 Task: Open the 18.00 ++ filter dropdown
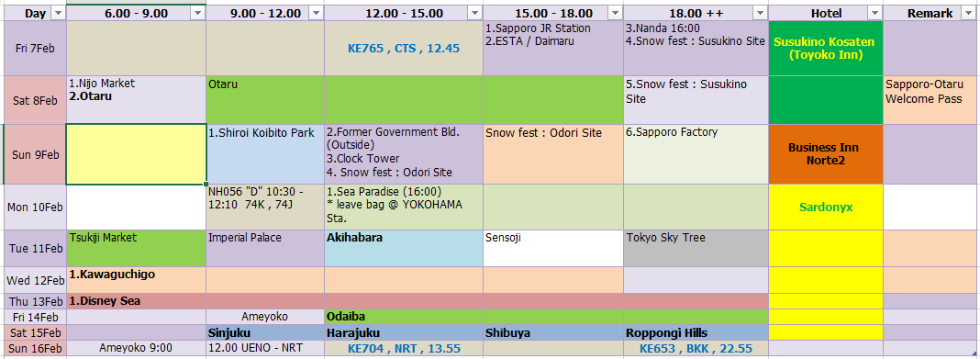[760, 13]
